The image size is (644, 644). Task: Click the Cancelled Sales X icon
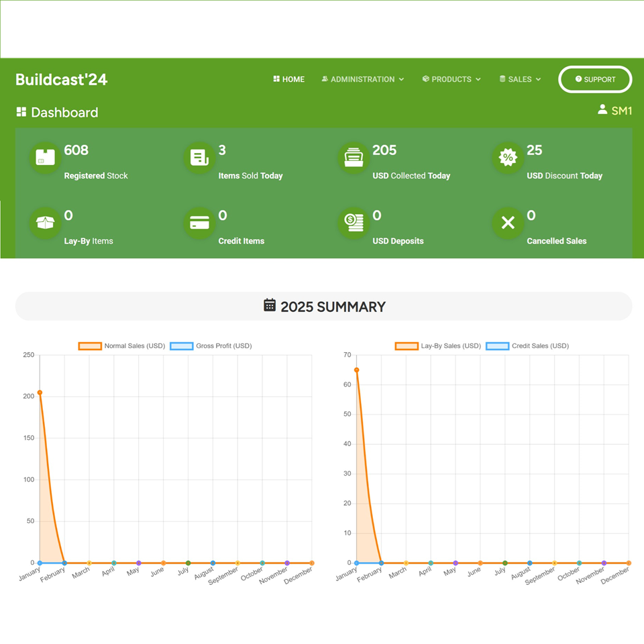tap(508, 223)
